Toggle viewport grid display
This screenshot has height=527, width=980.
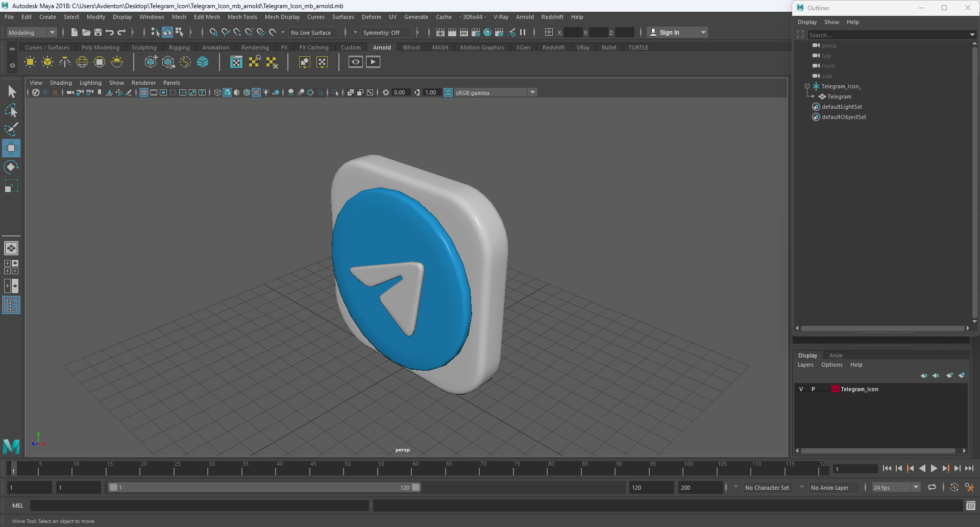pos(144,92)
